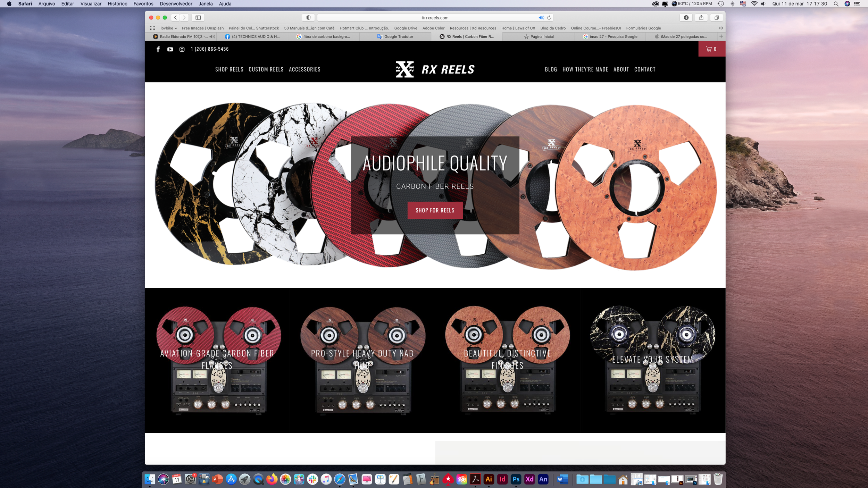Viewport: 868px width, 488px height.
Task: Open Adobe XD from the Dock
Action: pos(529,479)
